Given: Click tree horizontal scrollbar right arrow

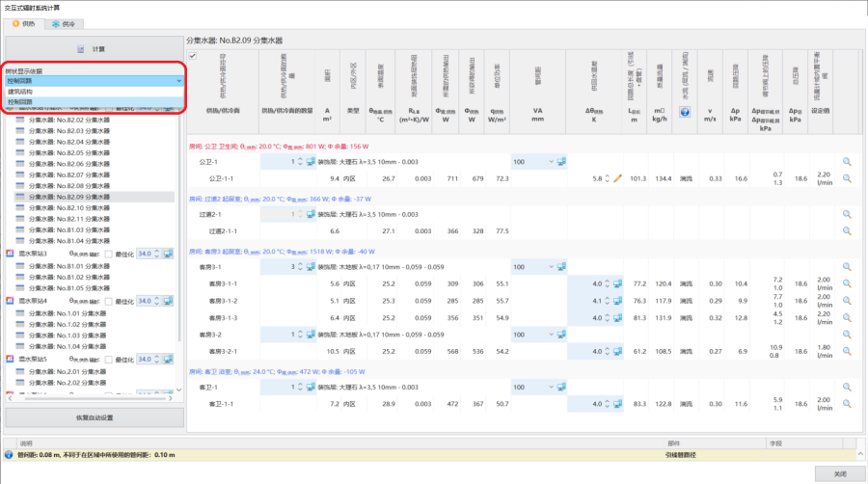Looking at the screenshot, I should (x=171, y=398).
